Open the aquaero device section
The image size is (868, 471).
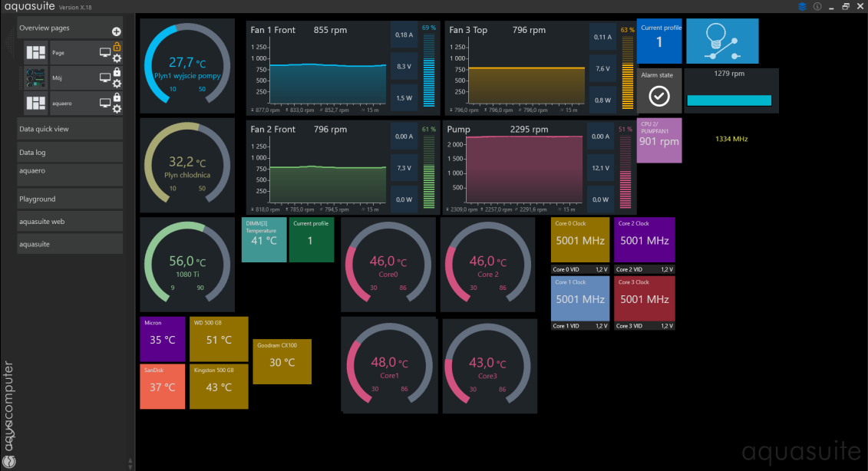(x=70, y=175)
